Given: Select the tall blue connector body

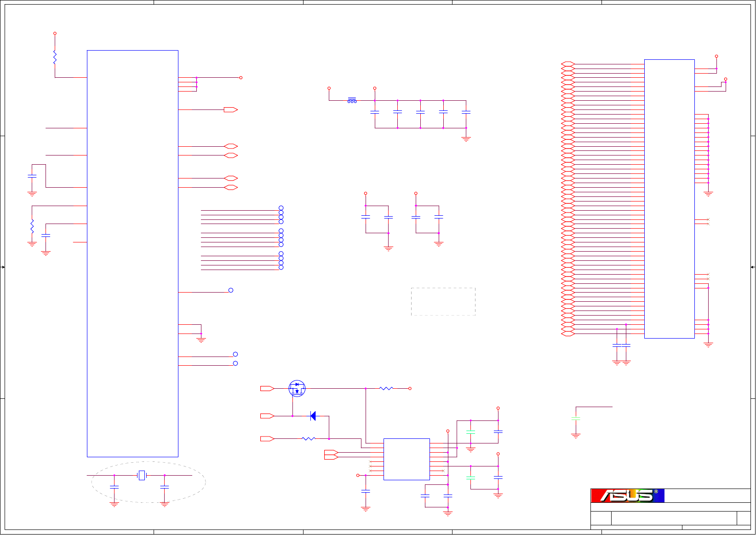Looking at the screenshot, I should [669, 199].
